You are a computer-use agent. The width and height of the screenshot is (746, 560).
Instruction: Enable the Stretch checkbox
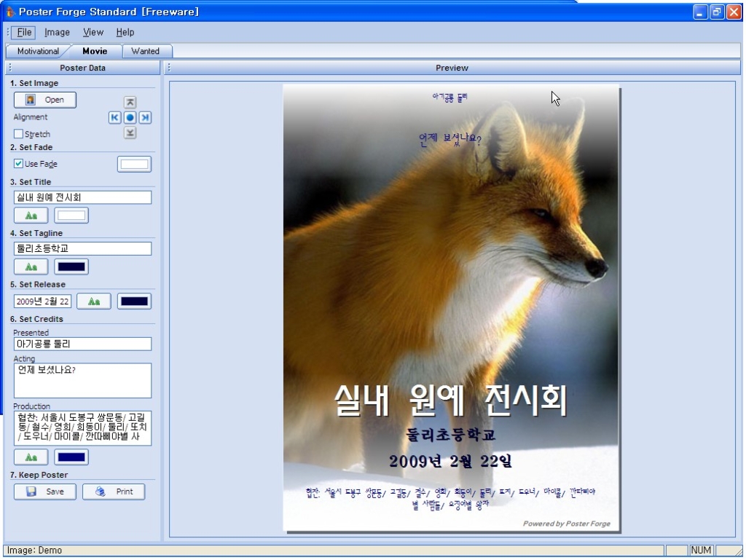[x=18, y=134]
